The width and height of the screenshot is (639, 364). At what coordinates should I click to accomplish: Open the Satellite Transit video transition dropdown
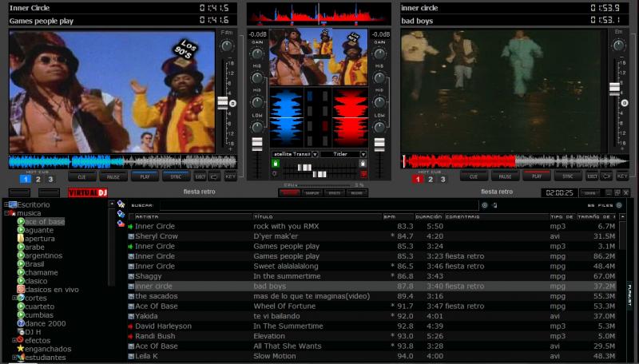click(315, 154)
